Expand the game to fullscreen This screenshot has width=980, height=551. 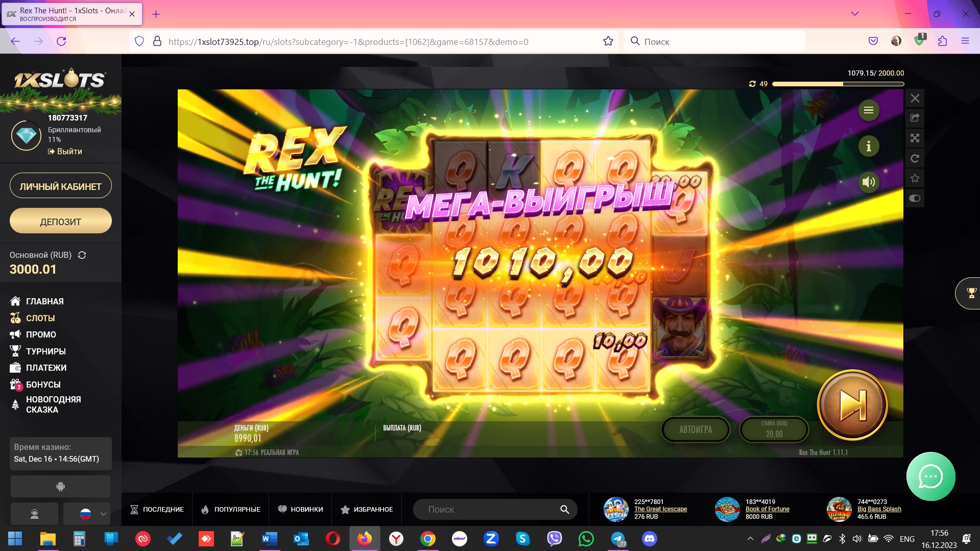(x=915, y=138)
